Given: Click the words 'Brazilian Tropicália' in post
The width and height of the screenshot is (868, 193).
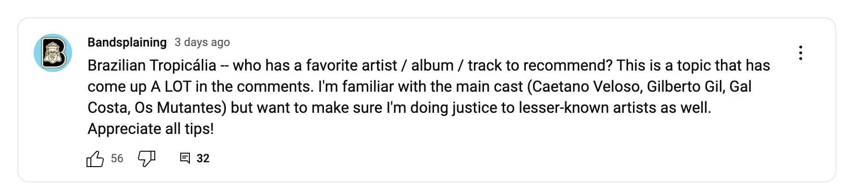Looking at the screenshot, I should click(152, 65).
